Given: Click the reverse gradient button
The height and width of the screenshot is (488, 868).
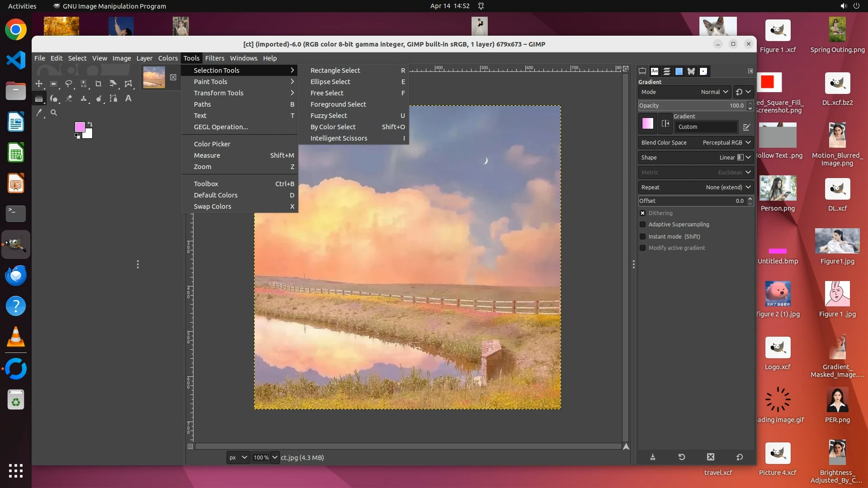Looking at the screenshot, I should click(665, 123).
